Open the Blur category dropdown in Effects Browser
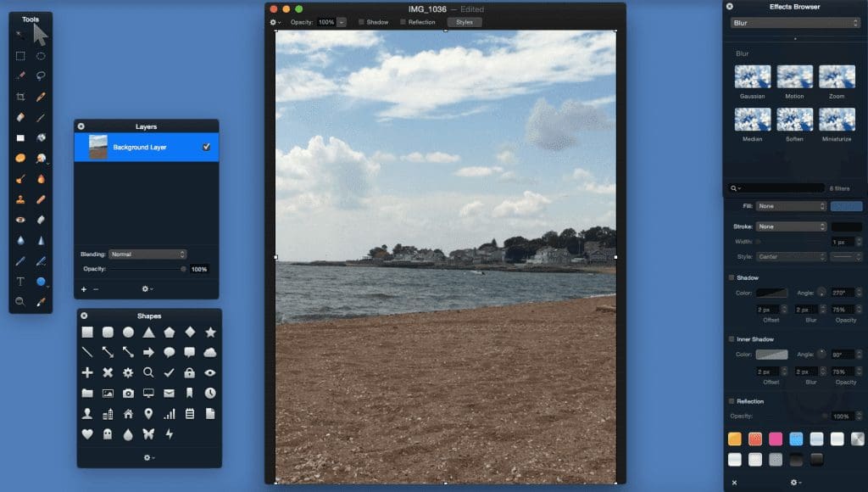 point(795,23)
